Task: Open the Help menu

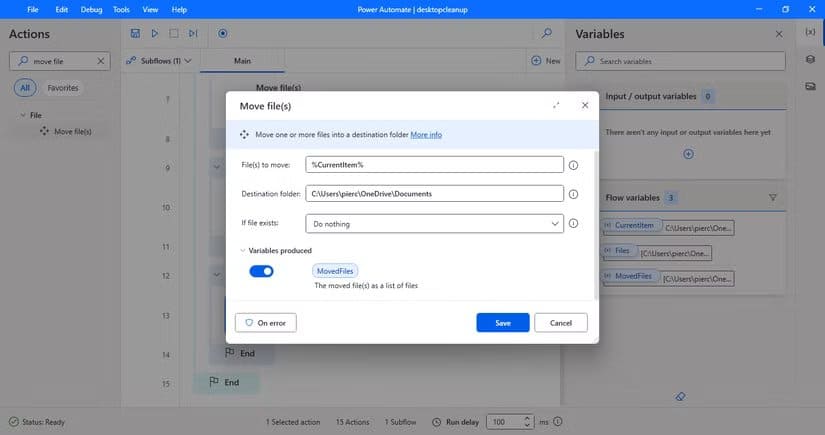Action: 179,9
